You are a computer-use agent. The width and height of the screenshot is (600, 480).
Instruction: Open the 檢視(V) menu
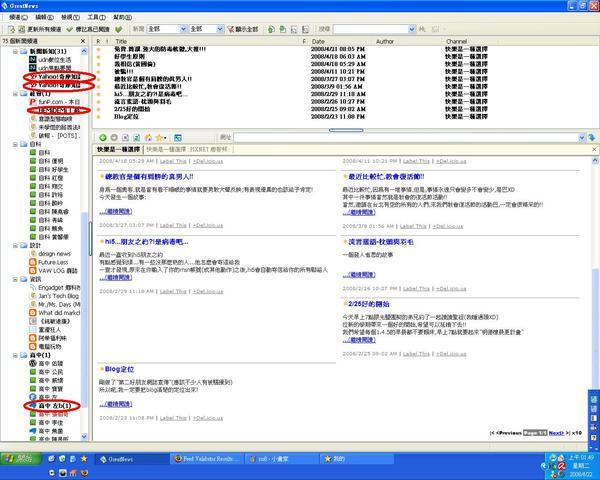pos(70,17)
